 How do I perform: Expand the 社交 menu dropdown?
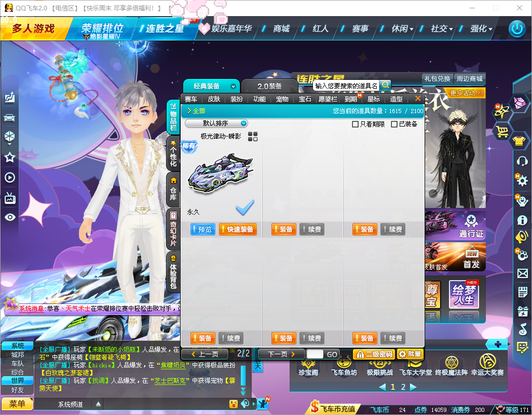tap(442, 29)
